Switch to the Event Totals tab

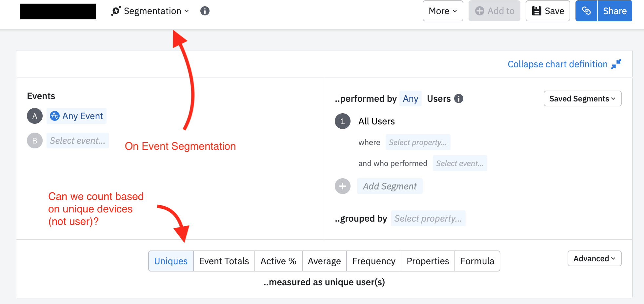point(224,261)
